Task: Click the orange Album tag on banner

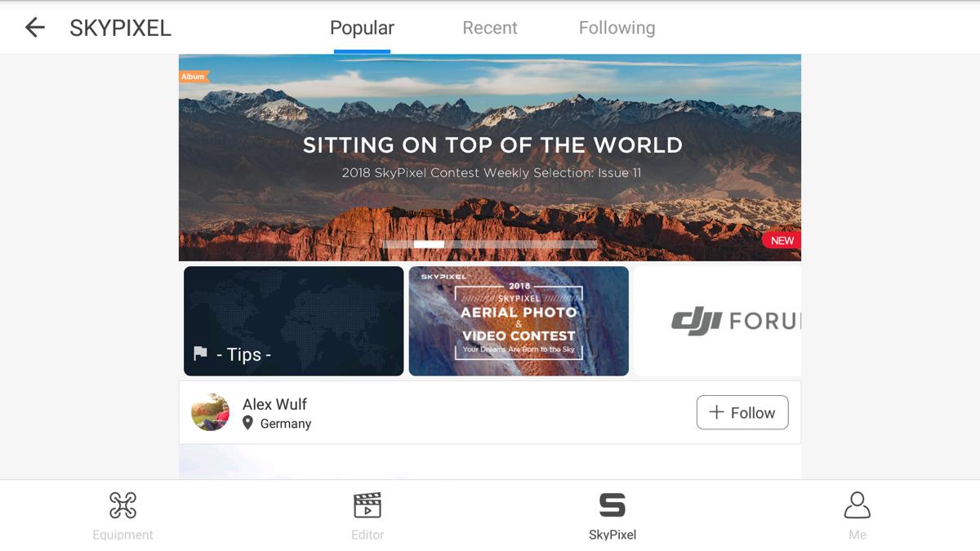Action: coord(194,77)
